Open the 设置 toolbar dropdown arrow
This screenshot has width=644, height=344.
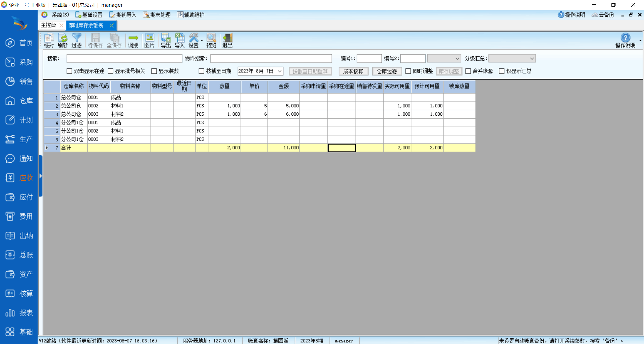[x=202, y=41]
